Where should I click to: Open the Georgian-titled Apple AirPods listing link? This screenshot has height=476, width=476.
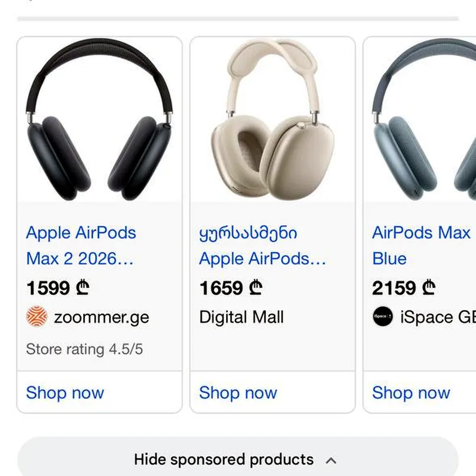click(262, 245)
